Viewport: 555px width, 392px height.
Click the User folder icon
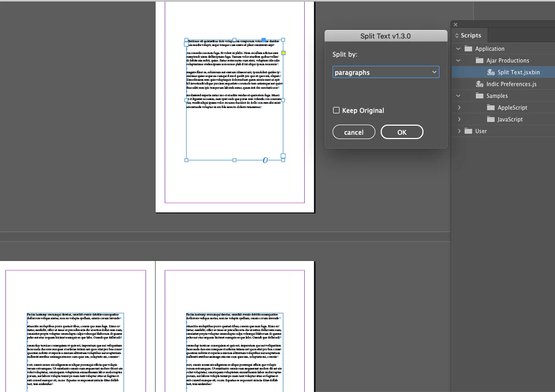pyautogui.click(x=468, y=131)
